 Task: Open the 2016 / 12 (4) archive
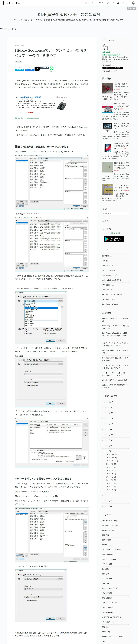pos(111,454)
